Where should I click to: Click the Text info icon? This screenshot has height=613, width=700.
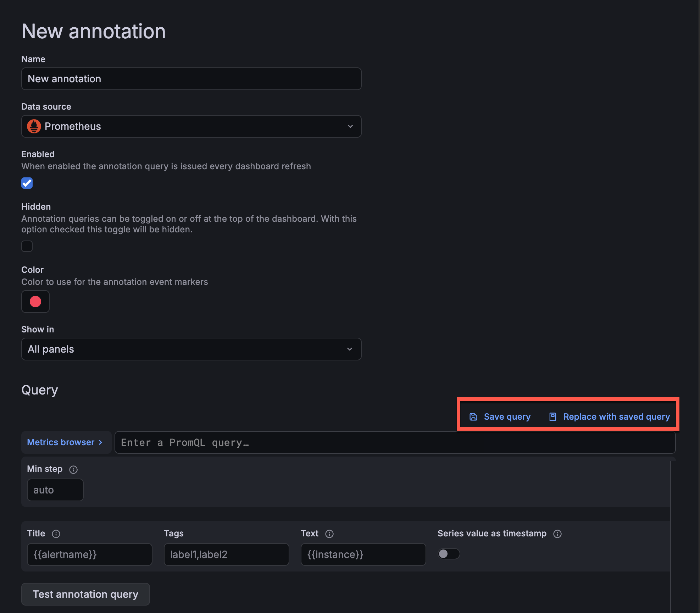click(x=330, y=534)
